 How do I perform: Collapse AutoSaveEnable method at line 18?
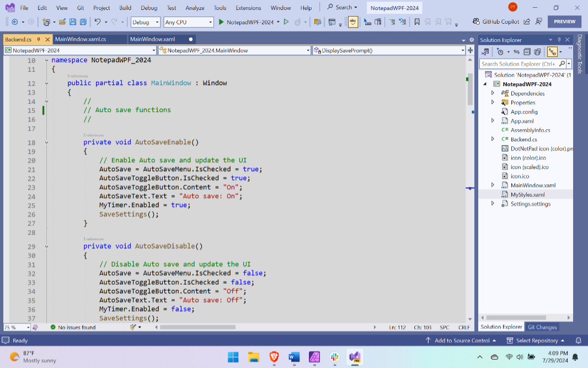(x=46, y=142)
